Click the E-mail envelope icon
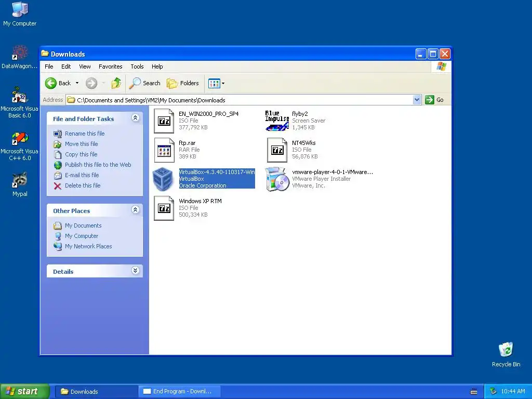This screenshot has width=532, height=399. 58,176
